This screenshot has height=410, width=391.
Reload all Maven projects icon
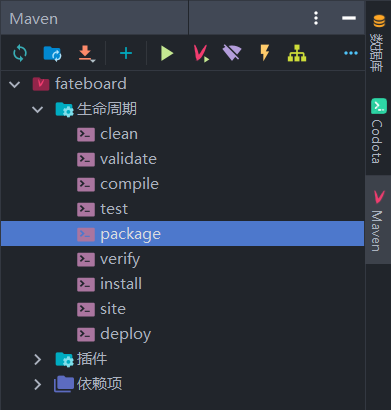click(20, 53)
